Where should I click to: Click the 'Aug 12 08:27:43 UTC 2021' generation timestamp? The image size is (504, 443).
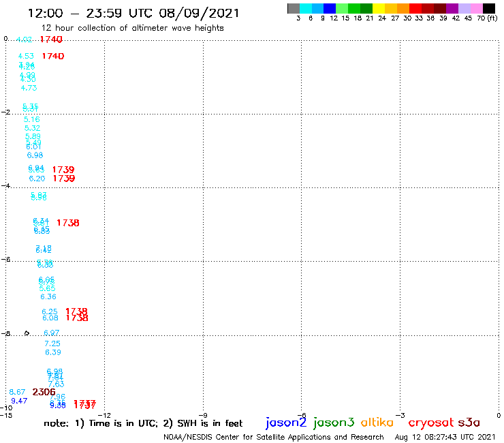(x=445, y=438)
